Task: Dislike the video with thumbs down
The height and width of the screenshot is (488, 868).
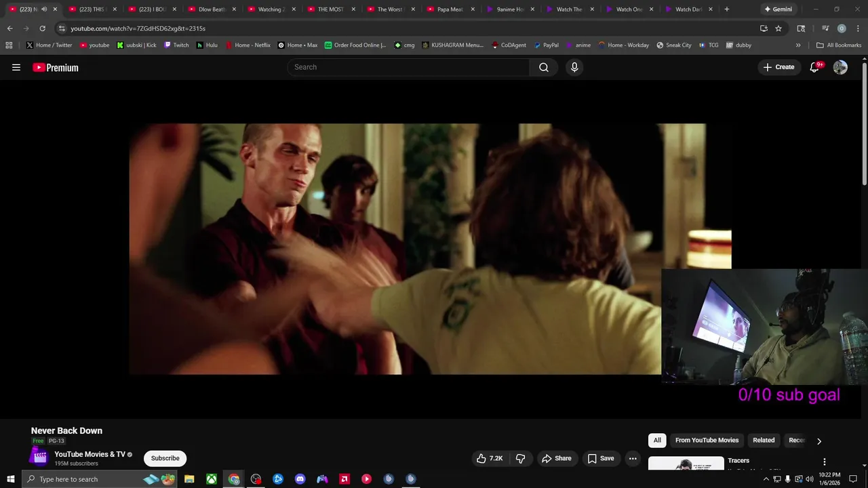Action: coord(521,459)
